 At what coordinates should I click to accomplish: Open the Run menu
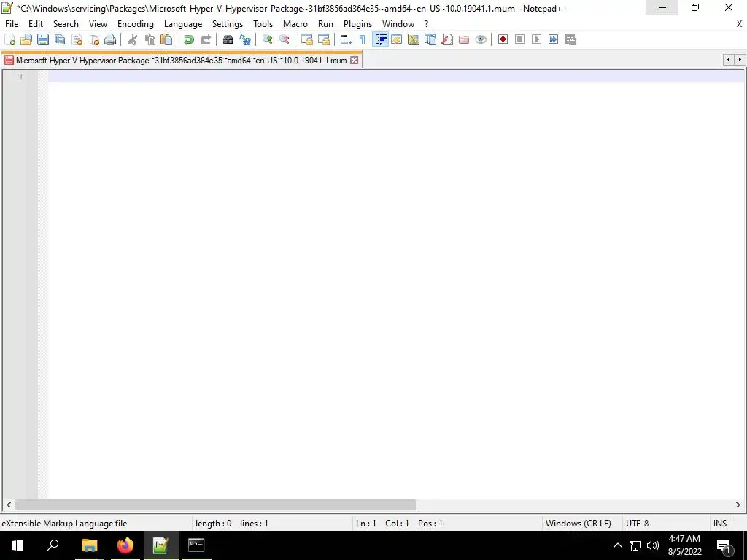[x=325, y=24]
